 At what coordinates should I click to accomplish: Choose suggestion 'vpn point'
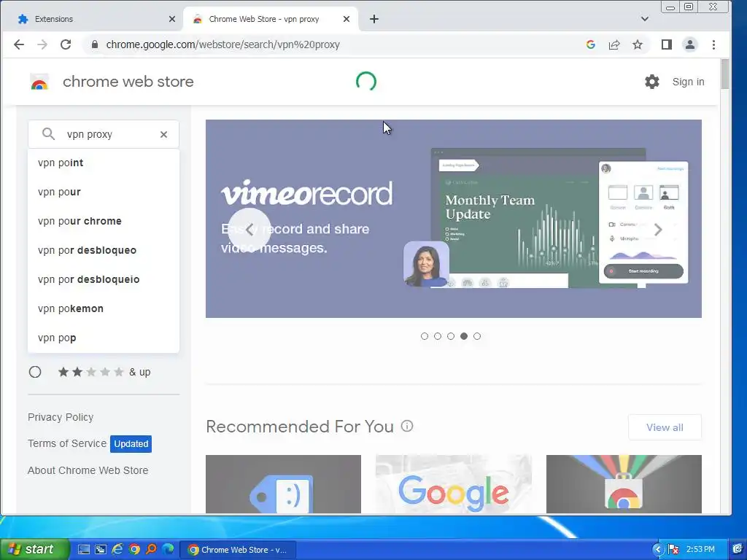tap(104, 163)
